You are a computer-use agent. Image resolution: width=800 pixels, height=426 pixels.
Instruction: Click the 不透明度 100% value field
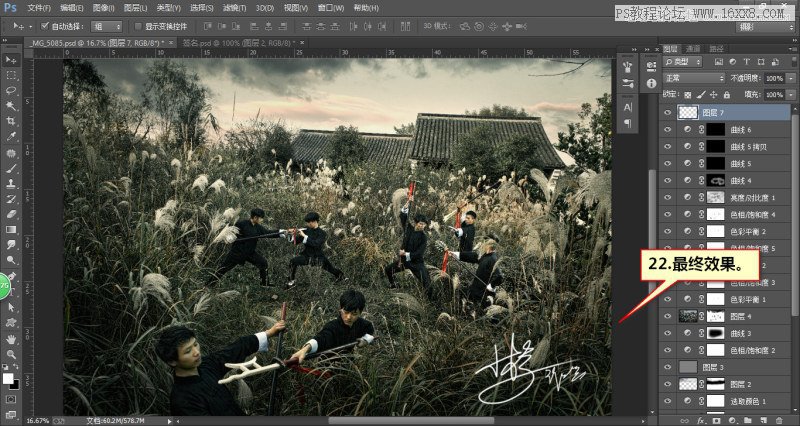click(x=774, y=78)
